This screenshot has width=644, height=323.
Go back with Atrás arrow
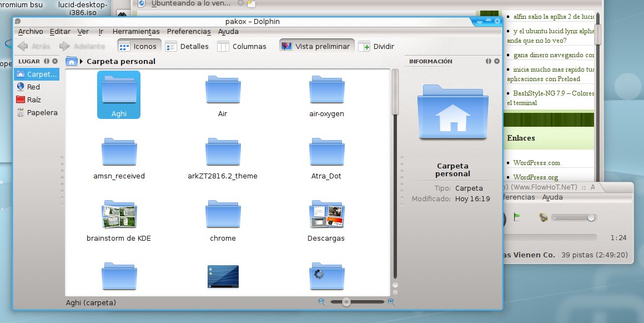(x=34, y=46)
